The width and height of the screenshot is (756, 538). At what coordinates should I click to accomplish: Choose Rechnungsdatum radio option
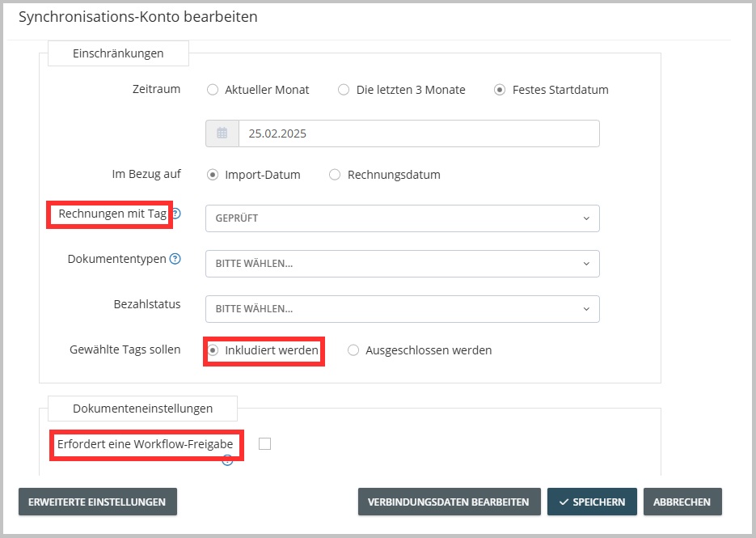pos(335,175)
